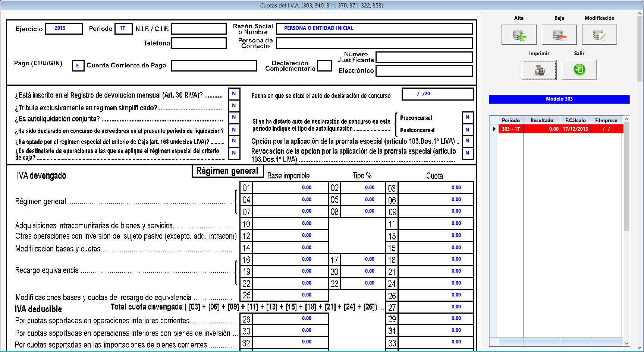Click the Número Justificante input field
The image size is (644, 352).
424,57
